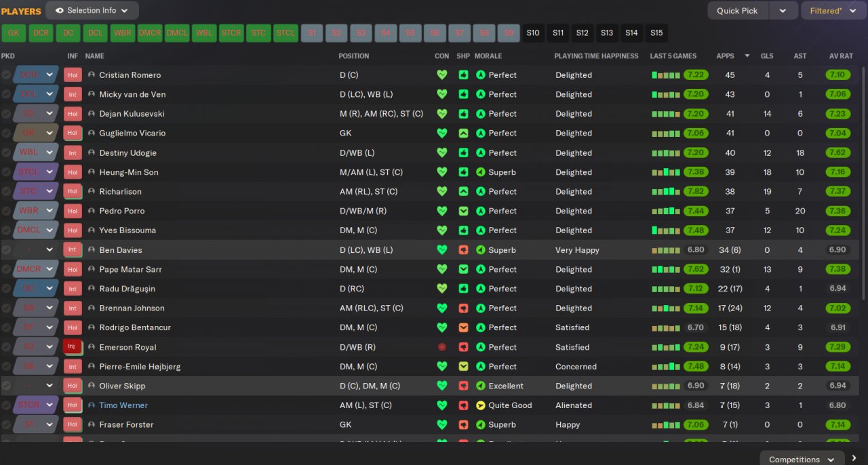Select the GK position slot
This screenshot has height=465, width=868.
(14, 33)
